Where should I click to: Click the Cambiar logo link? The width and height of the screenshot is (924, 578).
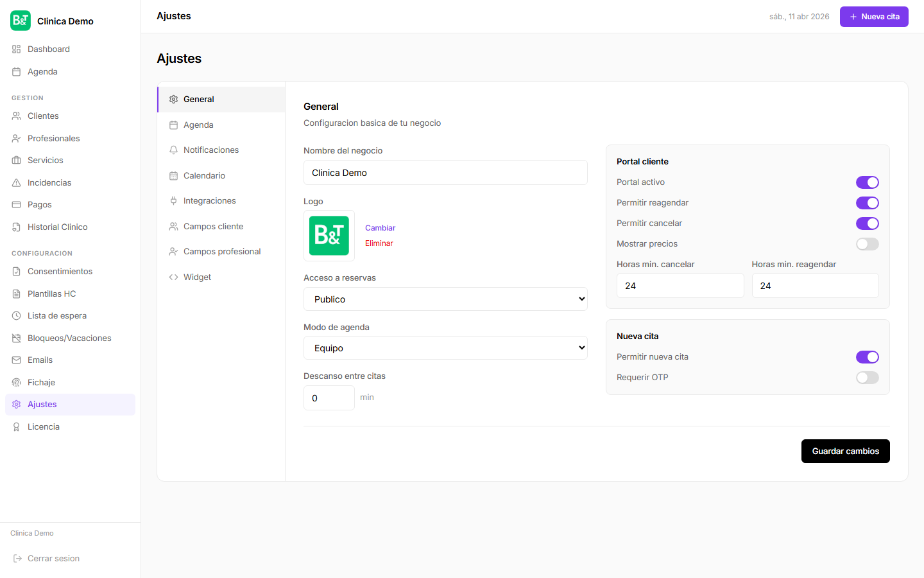pos(381,228)
